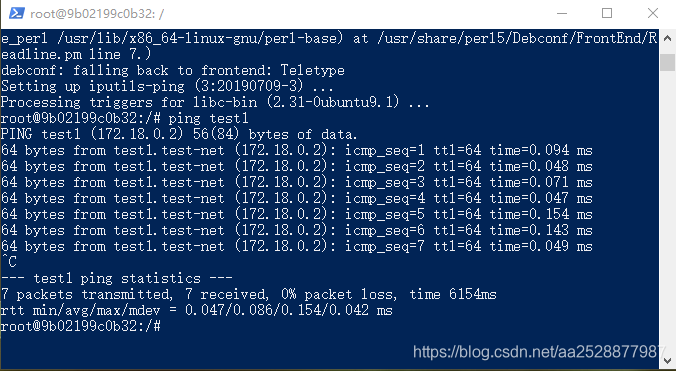Close the root@9b02199c0b32 terminal window
The width and height of the screenshot is (676, 371).
coord(653,13)
